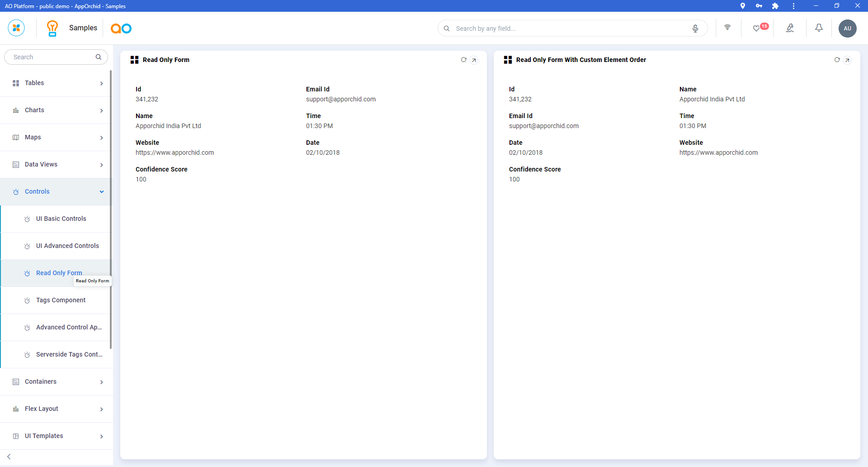Click the wifi connectivity status icon
The height and width of the screenshot is (467, 868).
727,28
